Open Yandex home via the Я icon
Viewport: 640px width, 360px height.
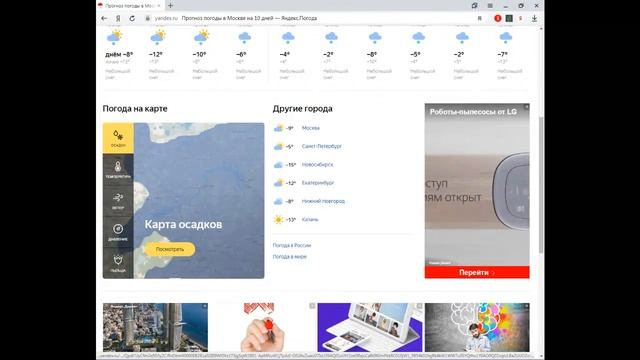(x=118, y=18)
